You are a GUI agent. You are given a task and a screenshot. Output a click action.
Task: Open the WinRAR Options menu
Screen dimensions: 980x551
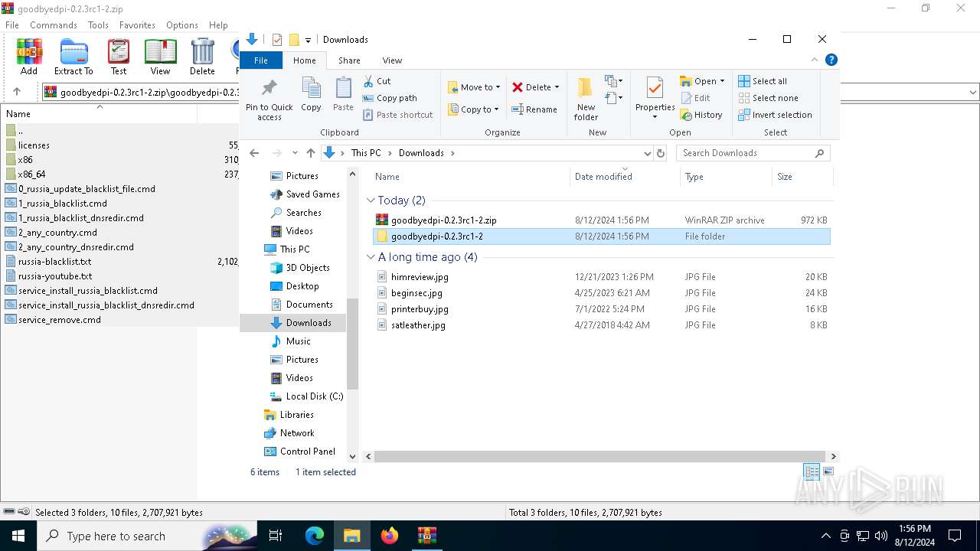click(x=182, y=25)
